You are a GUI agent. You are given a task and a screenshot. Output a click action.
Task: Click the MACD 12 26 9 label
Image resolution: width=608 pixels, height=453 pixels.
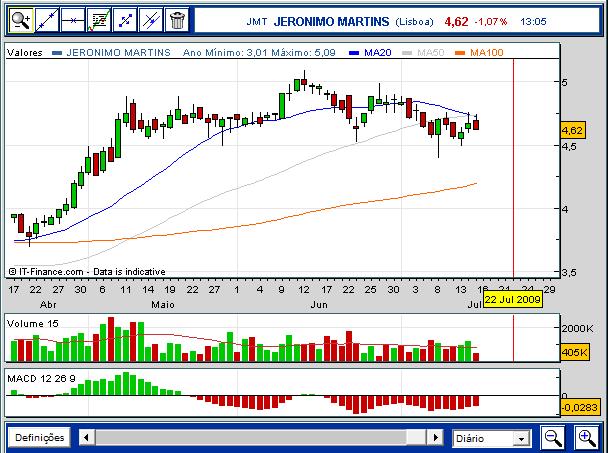(x=41, y=379)
